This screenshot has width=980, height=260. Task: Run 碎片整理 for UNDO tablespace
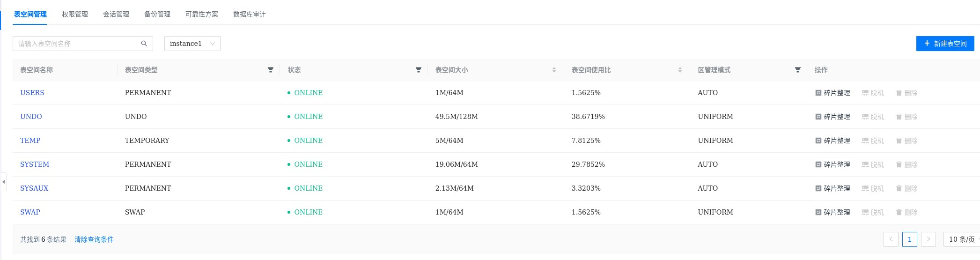pyautogui.click(x=833, y=117)
